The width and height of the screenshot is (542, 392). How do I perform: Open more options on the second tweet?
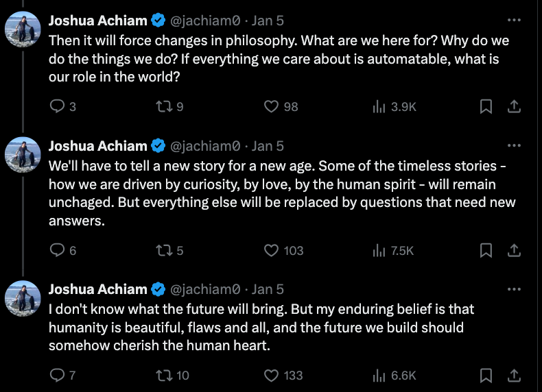coord(514,145)
